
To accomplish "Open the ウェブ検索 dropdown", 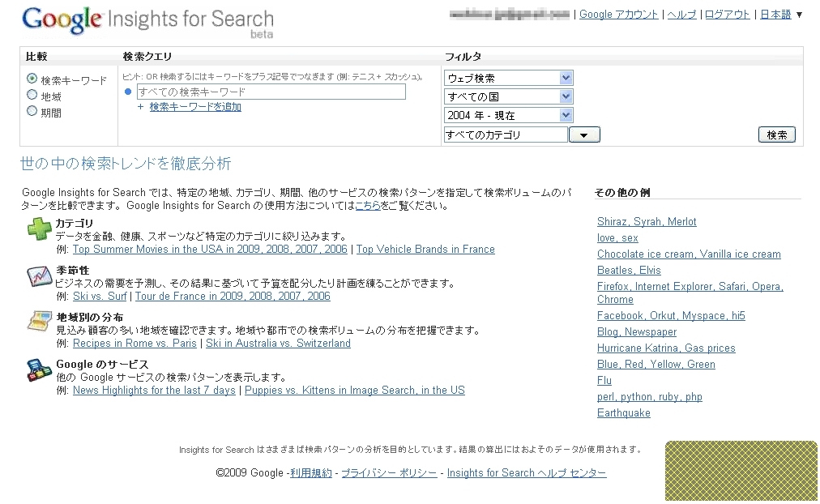I will pyautogui.click(x=508, y=78).
